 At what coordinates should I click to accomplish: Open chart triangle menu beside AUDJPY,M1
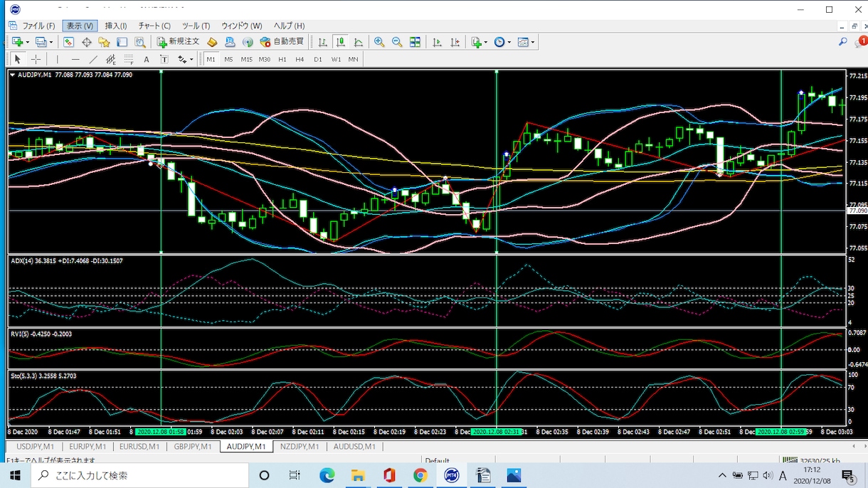point(13,74)
